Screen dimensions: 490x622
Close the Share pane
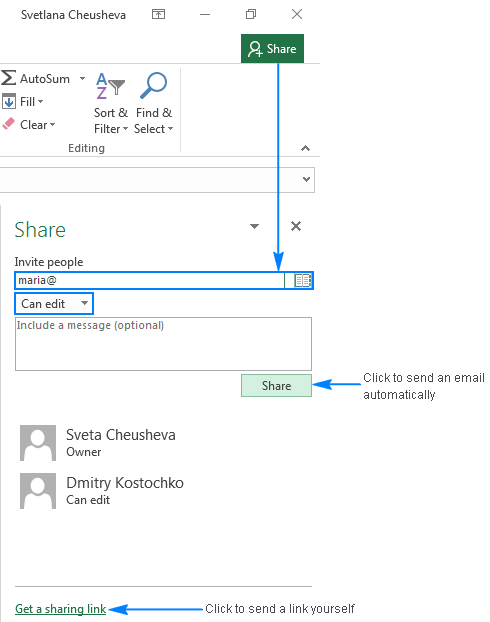(296, 226)
